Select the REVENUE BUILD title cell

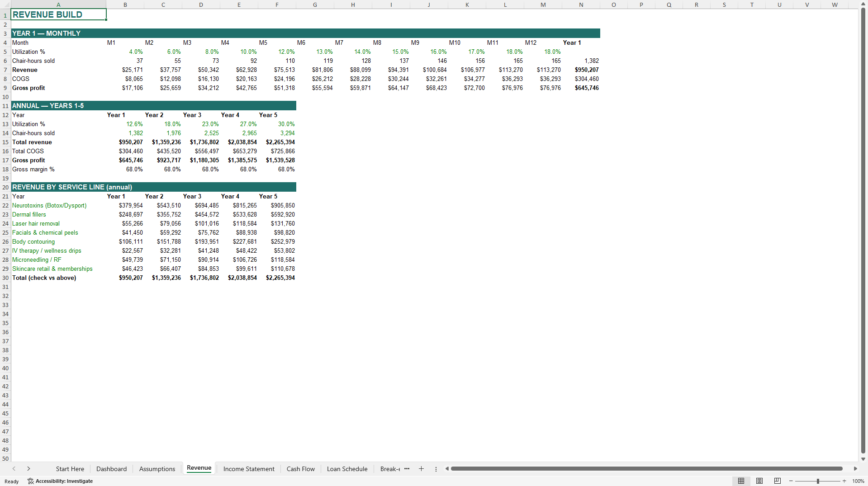coord(58,14)
